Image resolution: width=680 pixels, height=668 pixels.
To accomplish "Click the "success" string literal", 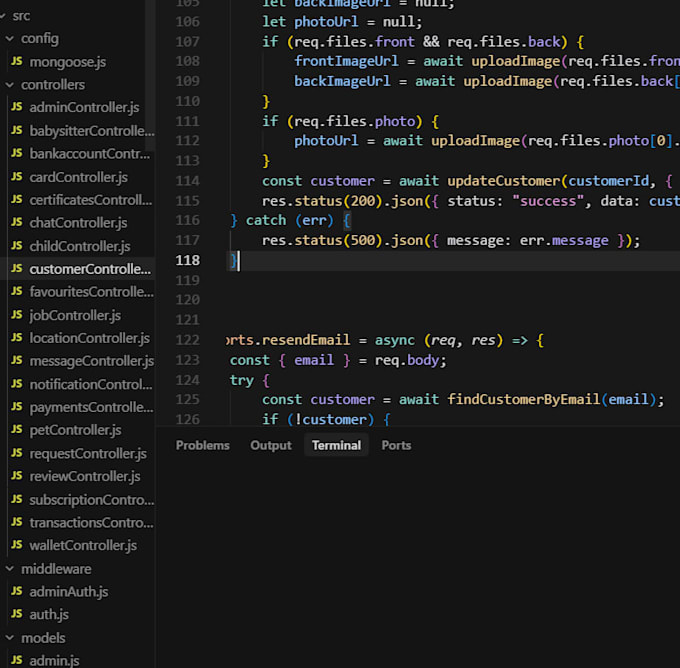I will pos(548,201).
